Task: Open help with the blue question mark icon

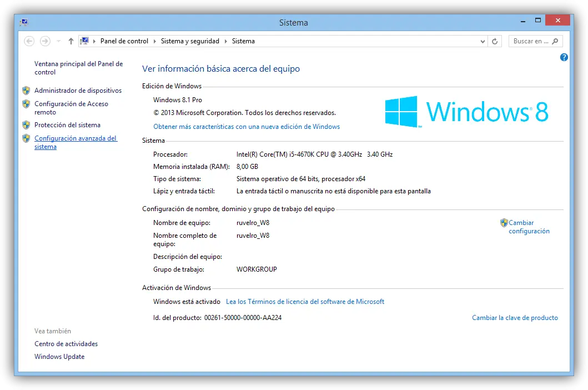Action: [x=564, y=57]
